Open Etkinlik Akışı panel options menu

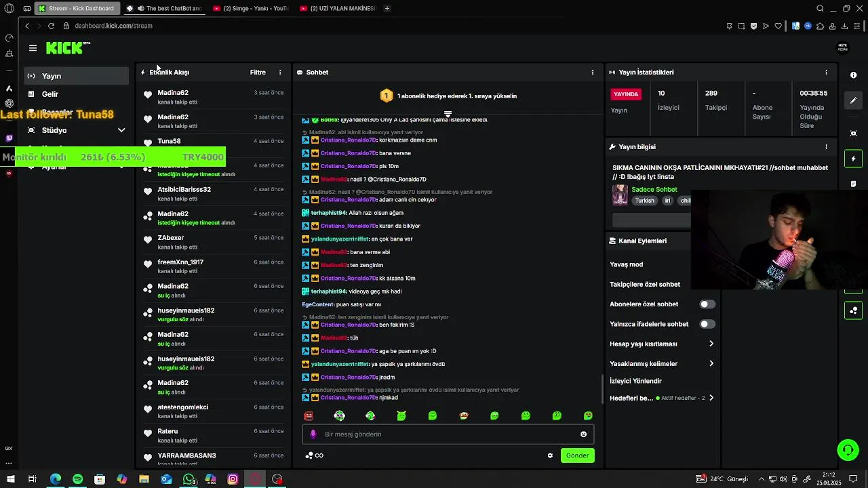coord(280,72)
